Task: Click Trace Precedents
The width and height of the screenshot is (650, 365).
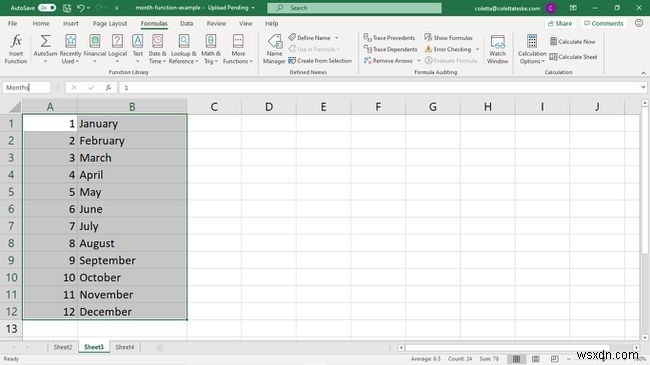Action: tap(389, 38)
